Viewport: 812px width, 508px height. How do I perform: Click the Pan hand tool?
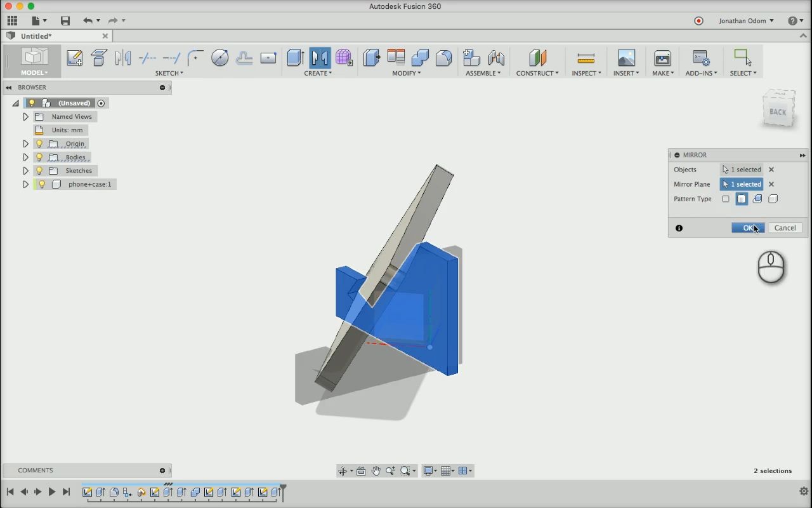point(376,471)
